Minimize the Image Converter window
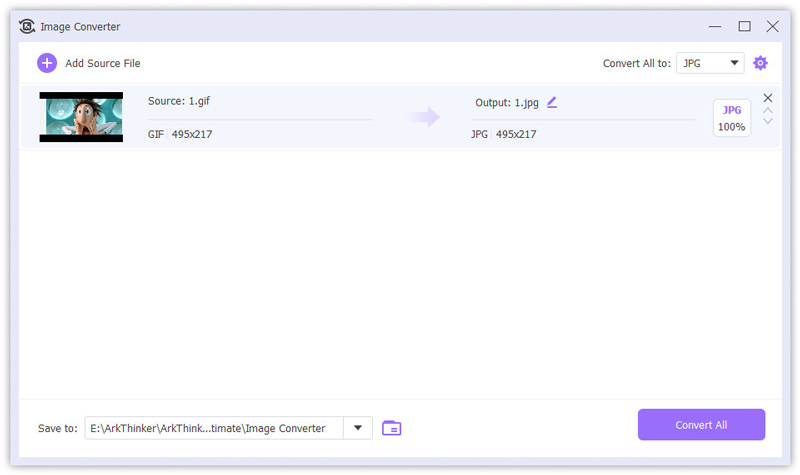 click(x=715, y=27)
